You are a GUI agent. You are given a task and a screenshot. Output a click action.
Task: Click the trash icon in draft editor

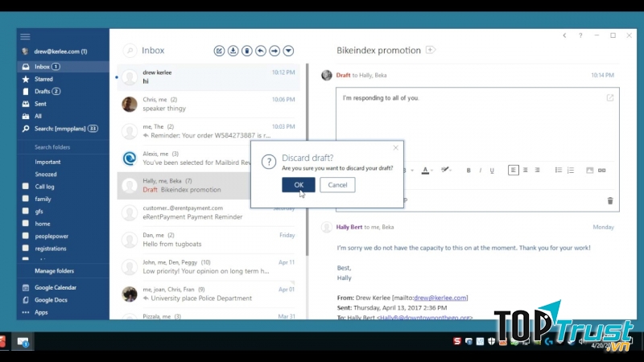(610, 200)
